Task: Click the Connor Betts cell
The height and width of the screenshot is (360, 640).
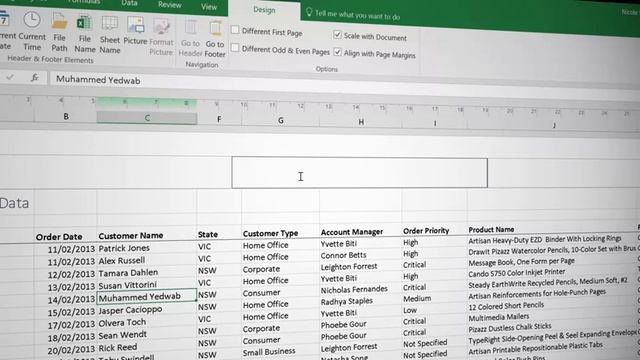Action: pos(343,255)
